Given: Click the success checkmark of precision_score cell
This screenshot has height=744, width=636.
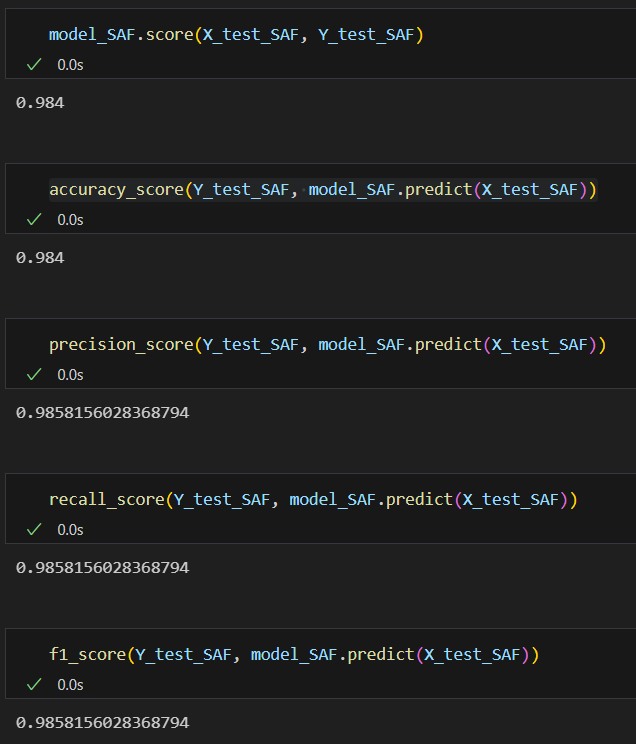Looking at the screenshot, I should coord(34,375).
